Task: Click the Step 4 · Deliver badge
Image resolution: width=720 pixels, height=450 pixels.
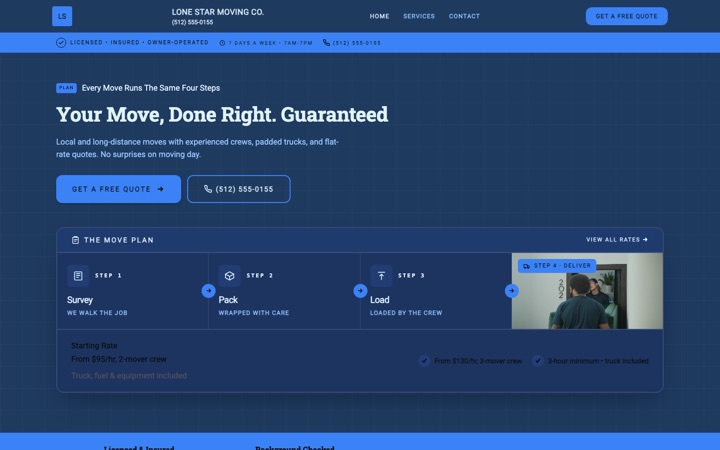Action: point(557,266)
